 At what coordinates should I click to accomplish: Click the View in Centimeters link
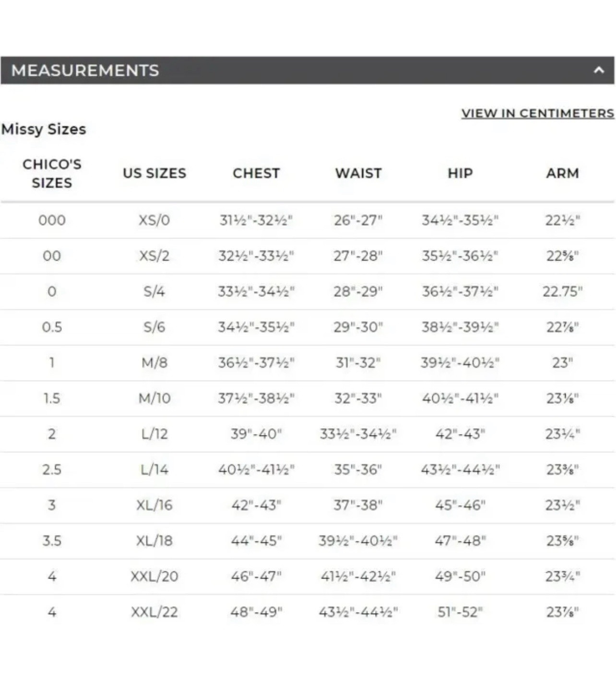click(537, 113)
